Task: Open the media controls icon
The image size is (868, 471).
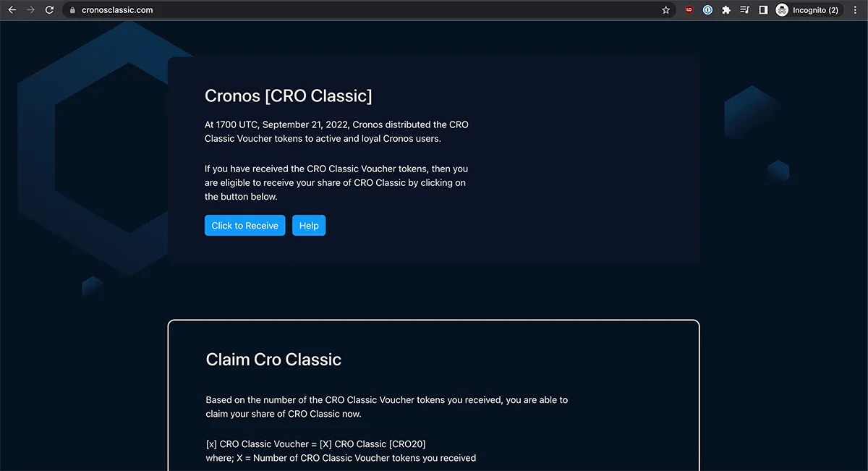Action: point(745,10)
